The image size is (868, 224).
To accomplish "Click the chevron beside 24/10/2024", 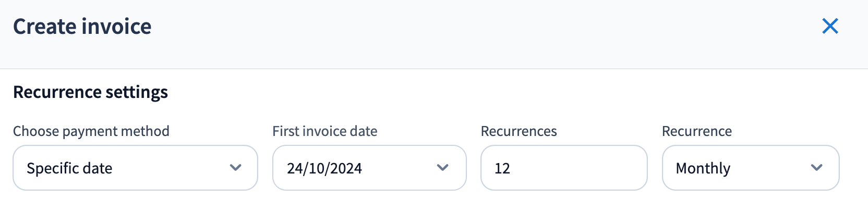I will tap(443, 168).
